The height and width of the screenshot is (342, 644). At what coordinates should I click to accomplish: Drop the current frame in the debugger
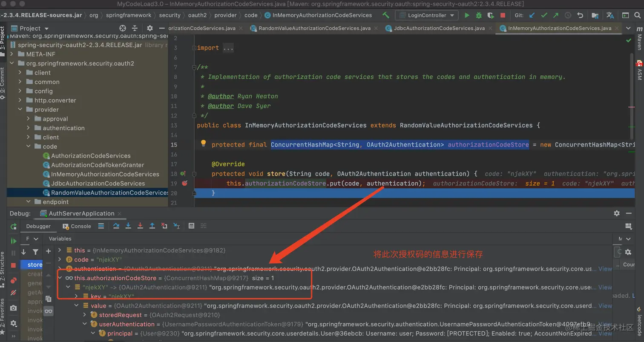click(x=164, y=226)
